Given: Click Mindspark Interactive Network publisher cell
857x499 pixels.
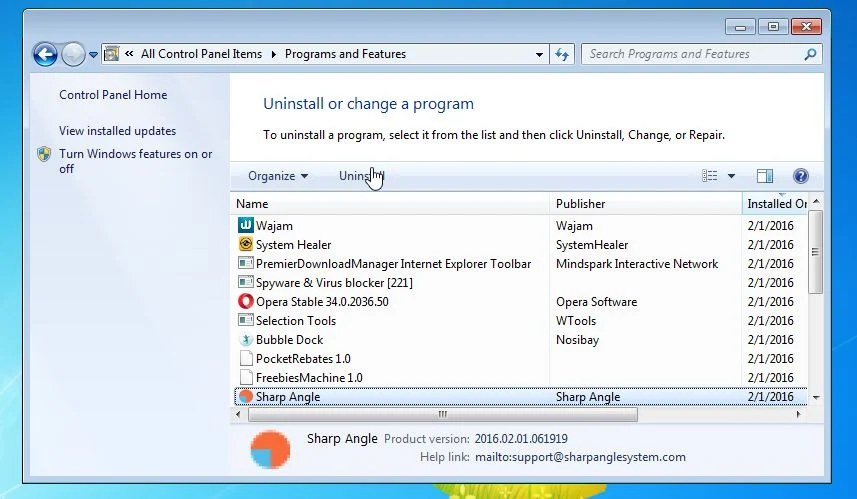Looking at the screenshot, I should coord(637,263).
